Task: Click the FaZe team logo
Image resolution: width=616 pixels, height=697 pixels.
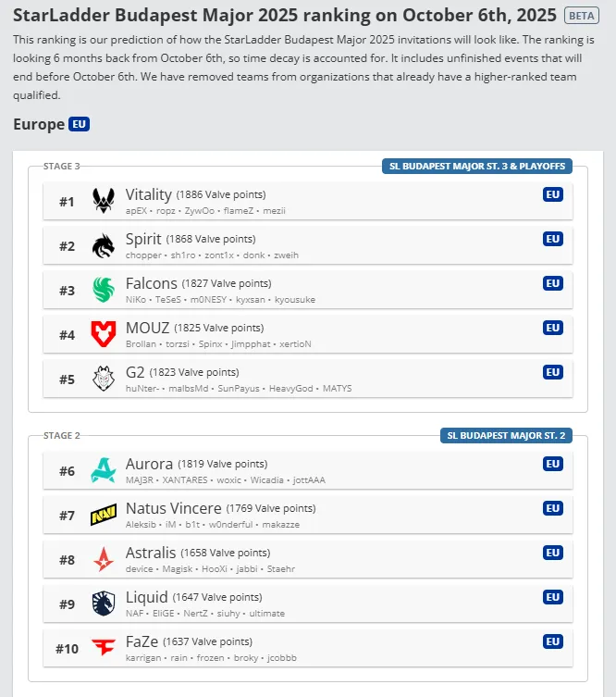Action: point(103,648)
